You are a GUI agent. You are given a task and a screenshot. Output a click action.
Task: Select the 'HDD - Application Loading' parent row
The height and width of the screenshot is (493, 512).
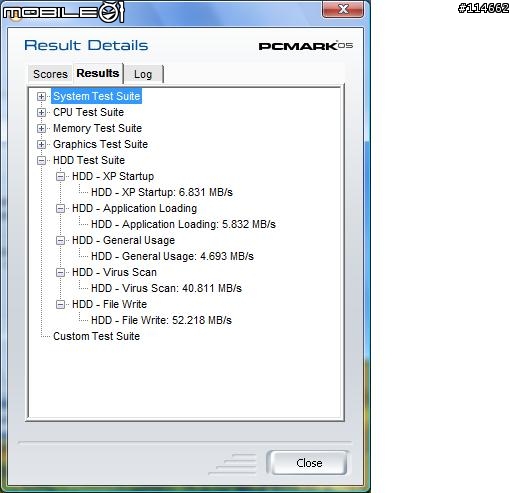tap(134, 208)
